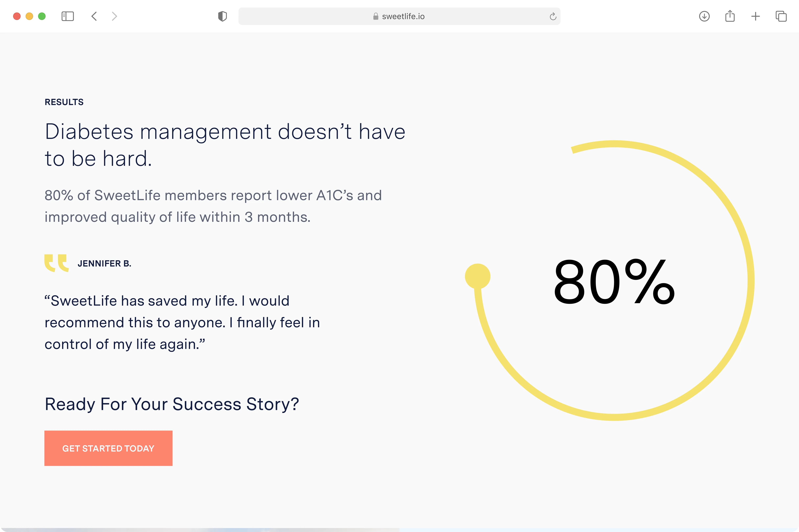The width and height of the screenshot is (799, 532).
Task: Click the yellow quotation mark icon
Action: click(x=56, y=263)
